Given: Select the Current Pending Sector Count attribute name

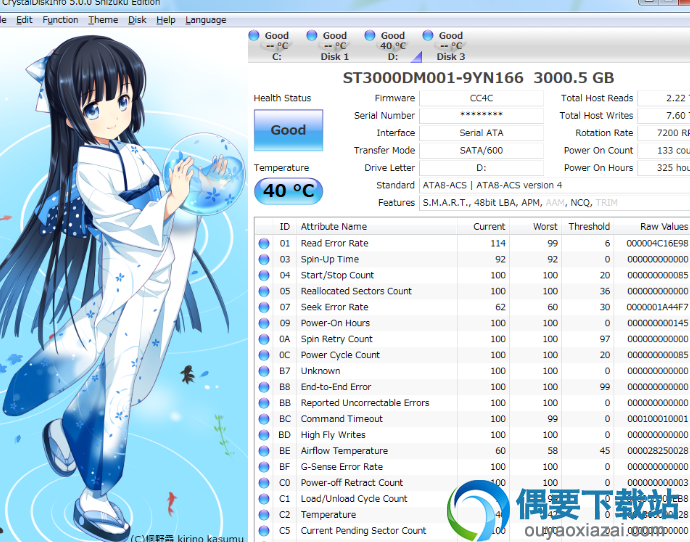Looking at the screenshot, I should pos(363,531).
